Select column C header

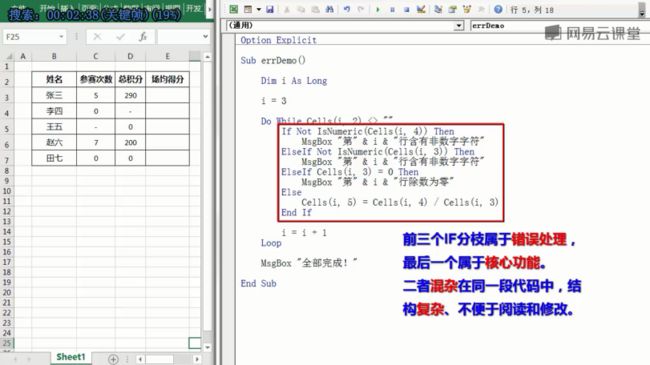96,56
